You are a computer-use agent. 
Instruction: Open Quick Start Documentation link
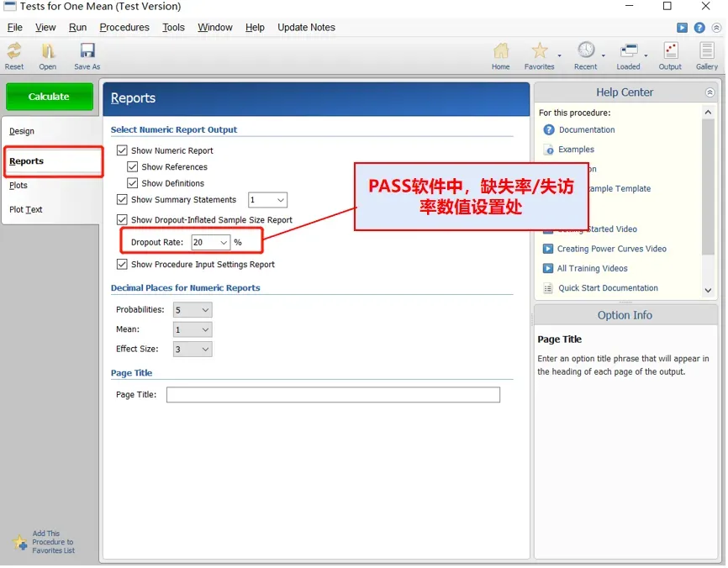point(610,289)
